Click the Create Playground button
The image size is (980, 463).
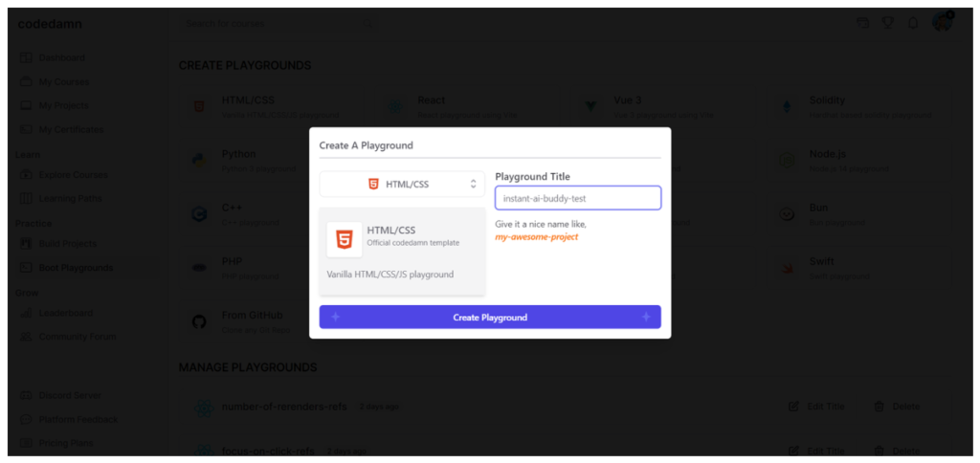[490, 318]
